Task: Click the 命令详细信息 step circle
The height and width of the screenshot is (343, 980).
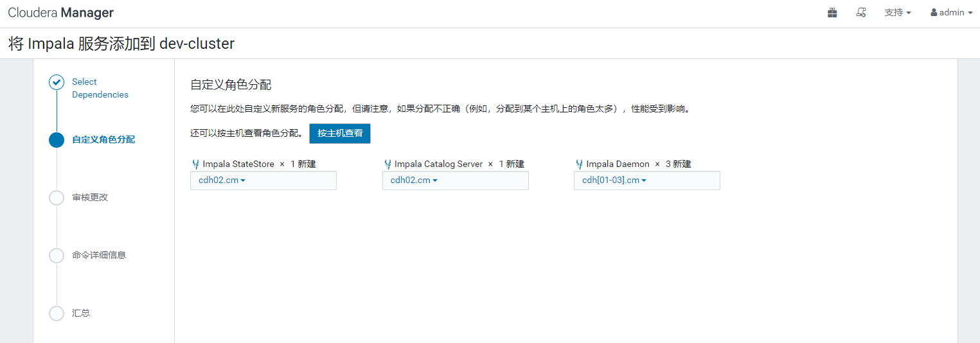Action: coord(57,256)
